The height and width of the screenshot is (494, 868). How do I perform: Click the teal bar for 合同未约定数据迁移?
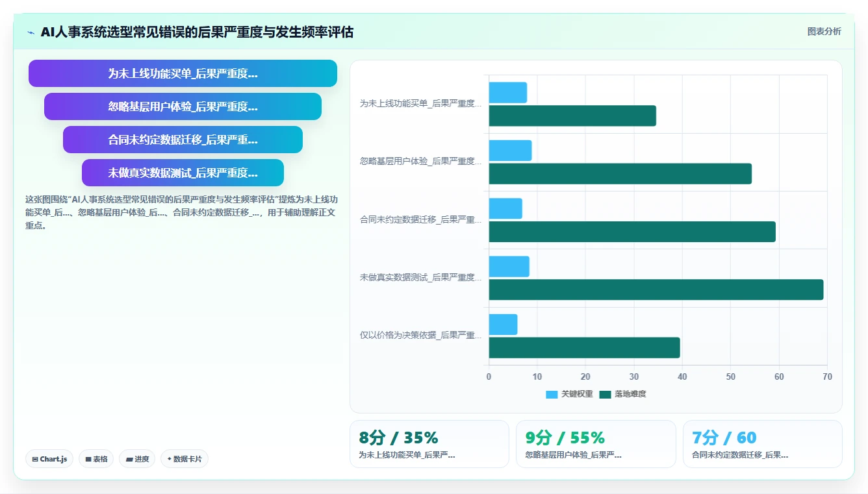632,232
